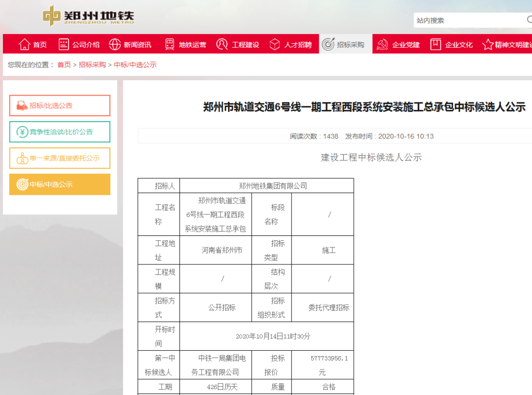
Task: Click the publish time 2020-10-16 10:13
Action: (x=390, y=136)
